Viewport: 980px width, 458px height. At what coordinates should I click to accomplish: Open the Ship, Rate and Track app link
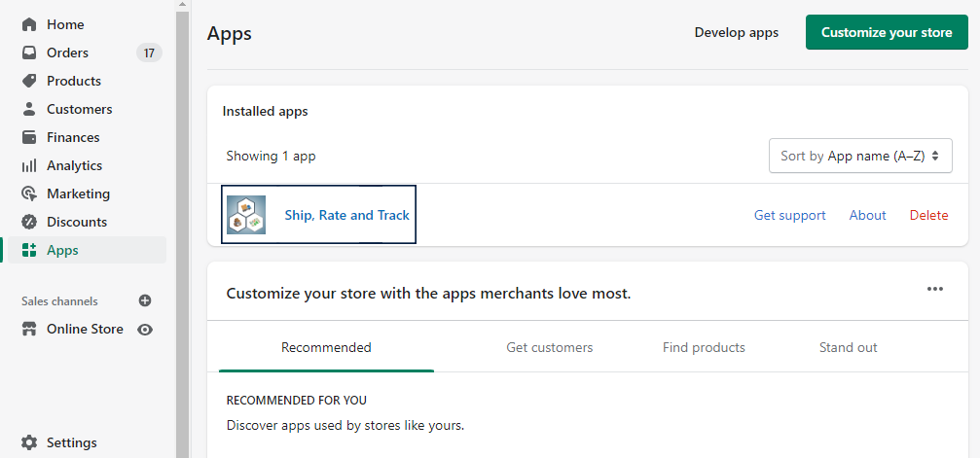(x=346, y=215)
